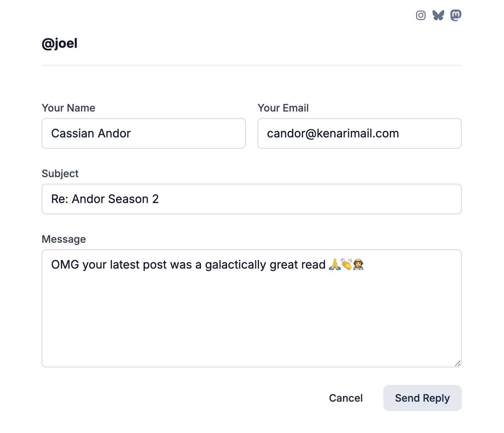Click the clapping hands emoji in message

(346, 264)
